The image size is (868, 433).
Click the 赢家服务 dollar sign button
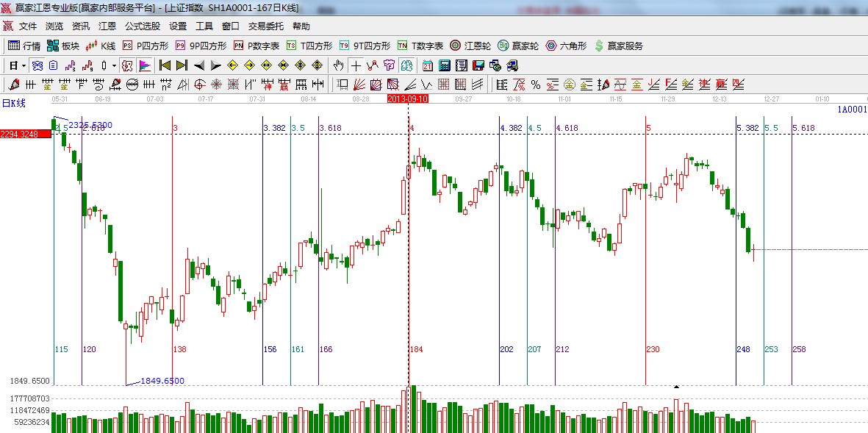tap(618, 46)
